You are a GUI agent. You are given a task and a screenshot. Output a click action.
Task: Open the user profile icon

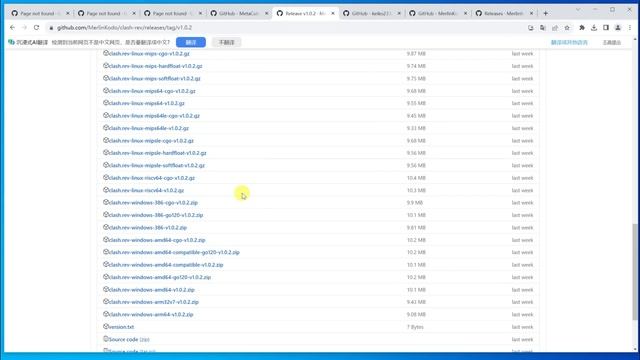pos(618,28)
